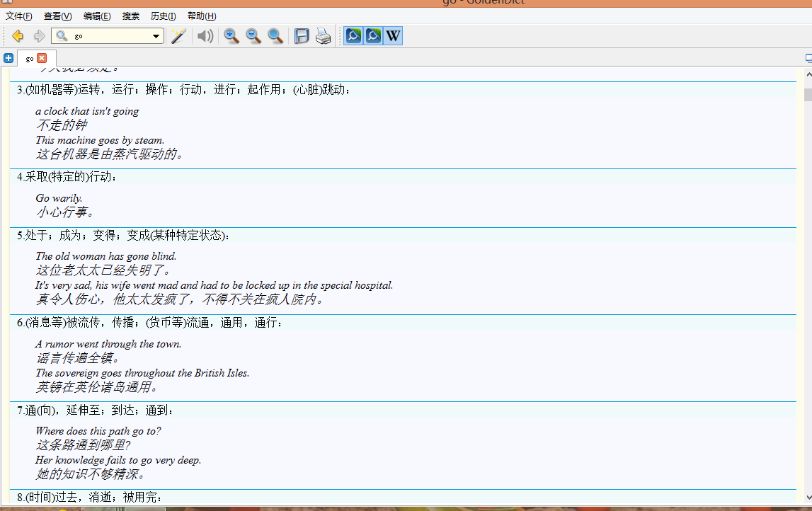Open the 历史(I) menu
The image size is (812, 511).
163,16
